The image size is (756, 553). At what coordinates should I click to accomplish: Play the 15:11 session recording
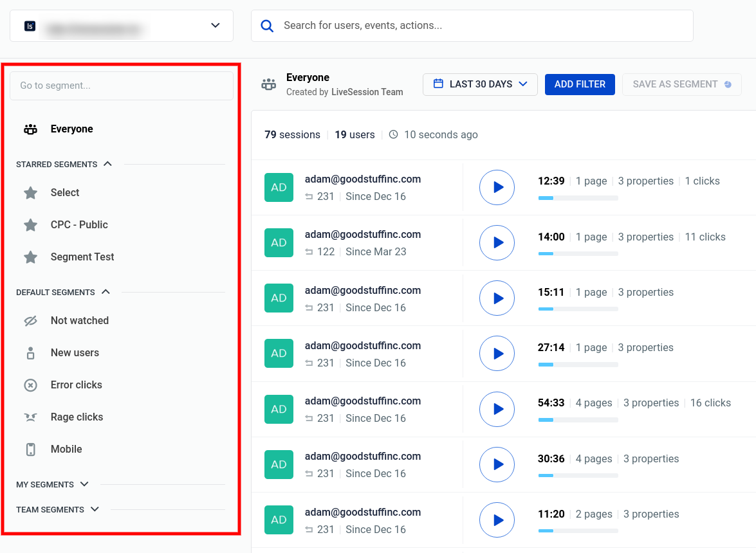click(x=497, y=298)
